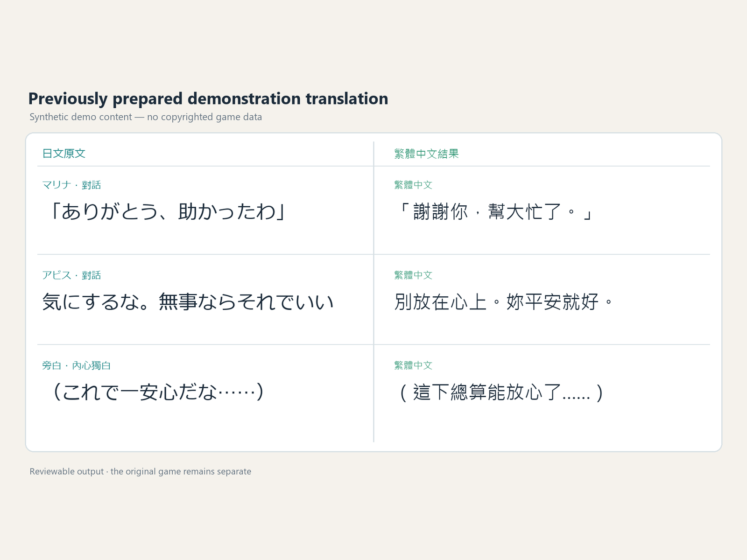Click the text 'no copyrighted game data'
The width and height of the screenshot is (747, 560).
click(x=204, y=117)
